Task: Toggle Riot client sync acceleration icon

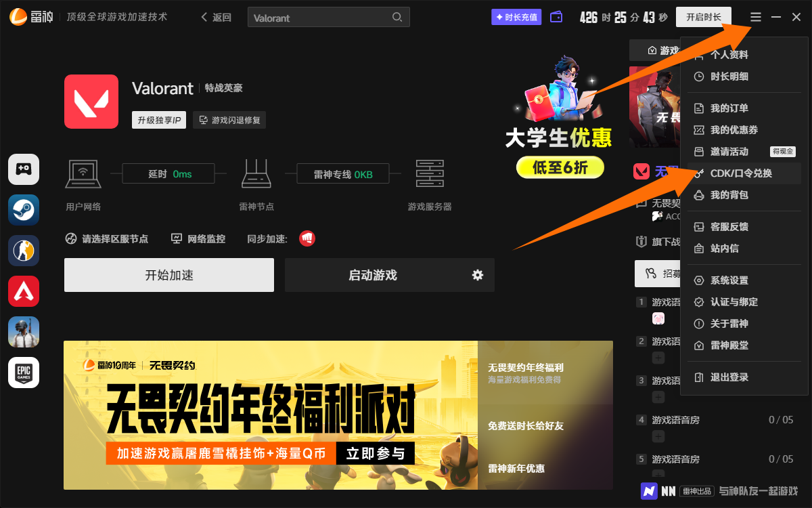Action: coord(307,238)
